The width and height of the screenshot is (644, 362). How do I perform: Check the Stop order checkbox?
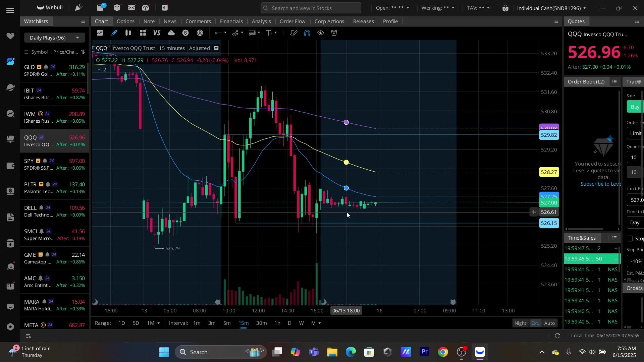[x=630, y=238]
